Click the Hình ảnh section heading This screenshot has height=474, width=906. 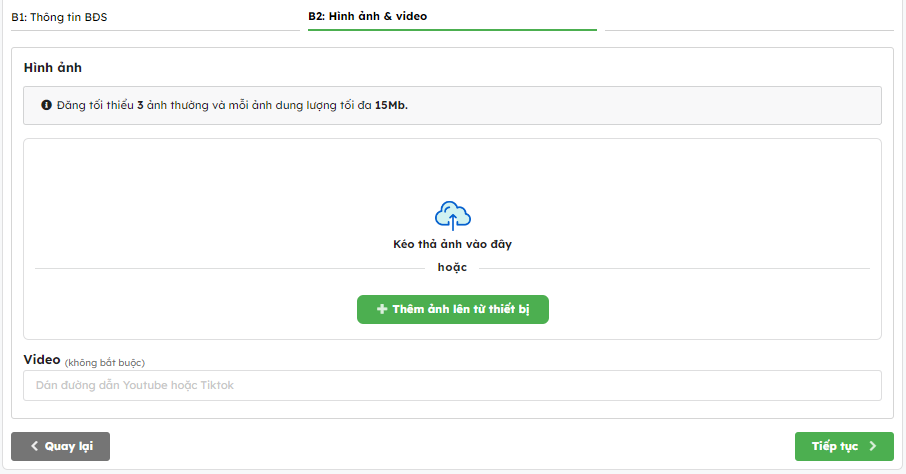pos(53,68)
